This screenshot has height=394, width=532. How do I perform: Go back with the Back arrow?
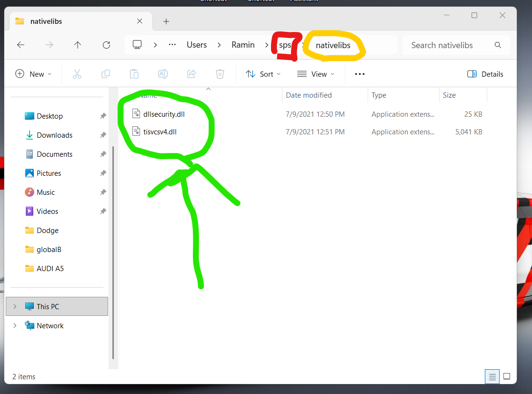[20, 45]
